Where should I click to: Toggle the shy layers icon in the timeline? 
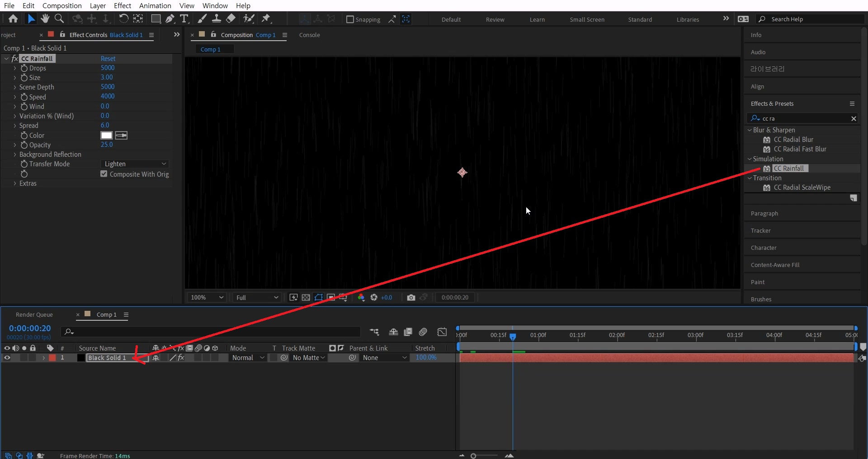pyautogui.click(x=393, y=332)
